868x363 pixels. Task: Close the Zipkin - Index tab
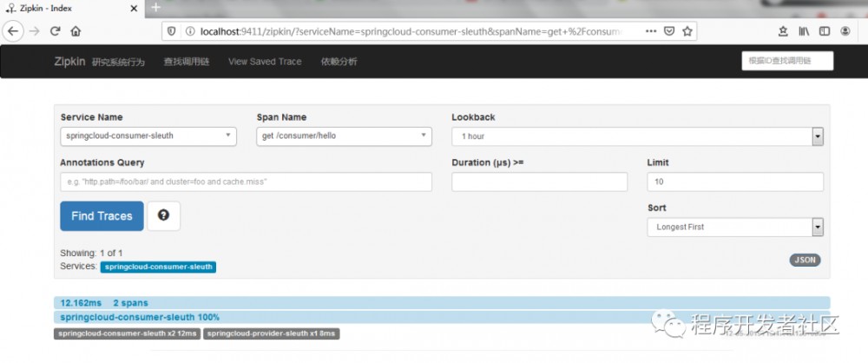pos(134,9)
